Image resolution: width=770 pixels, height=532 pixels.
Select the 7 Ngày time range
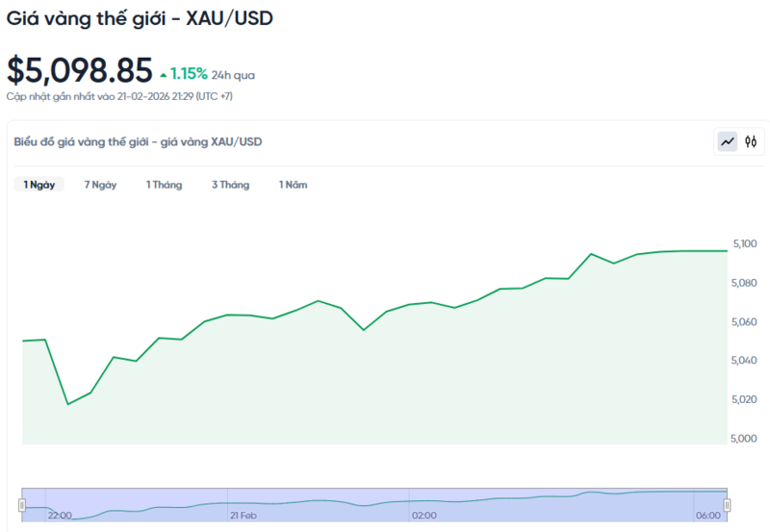click(x=100, y=185)
